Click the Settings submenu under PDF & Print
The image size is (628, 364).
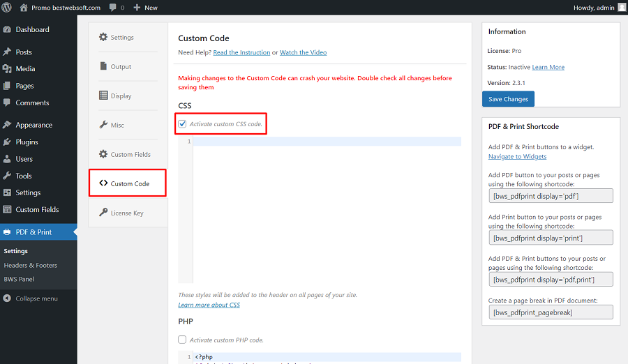click(x=15, y=251)
